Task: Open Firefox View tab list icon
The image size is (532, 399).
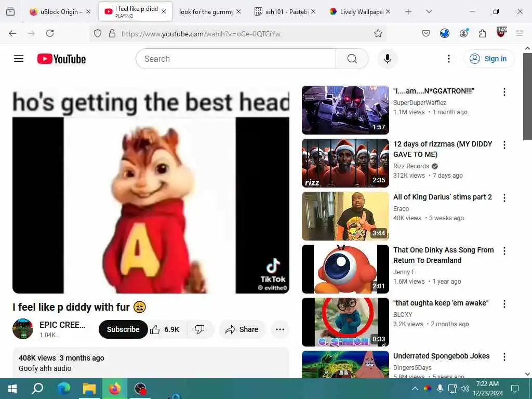Action: pos(10,11)
